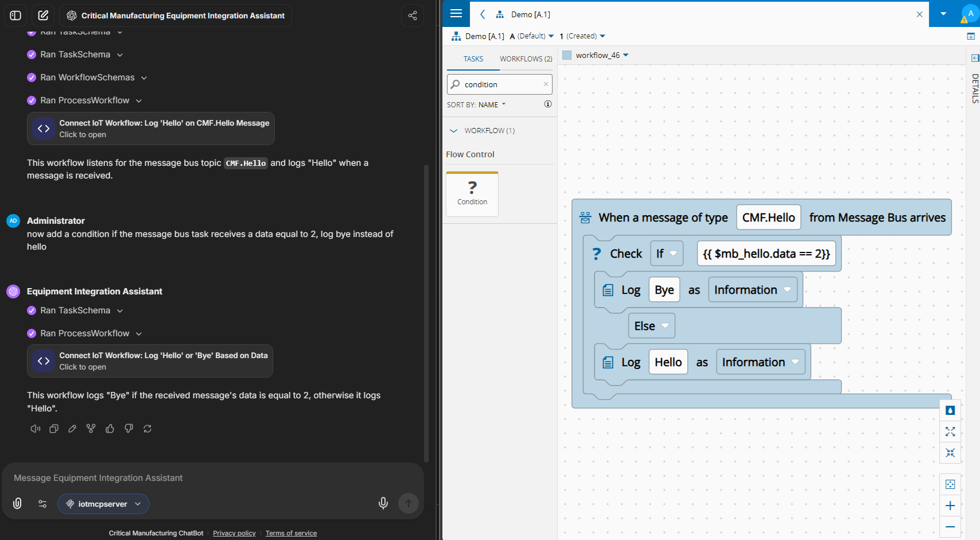This screenshot has height=540, width=980.
Task: Click the workflow_46 color square
Action: coord(567,55)
